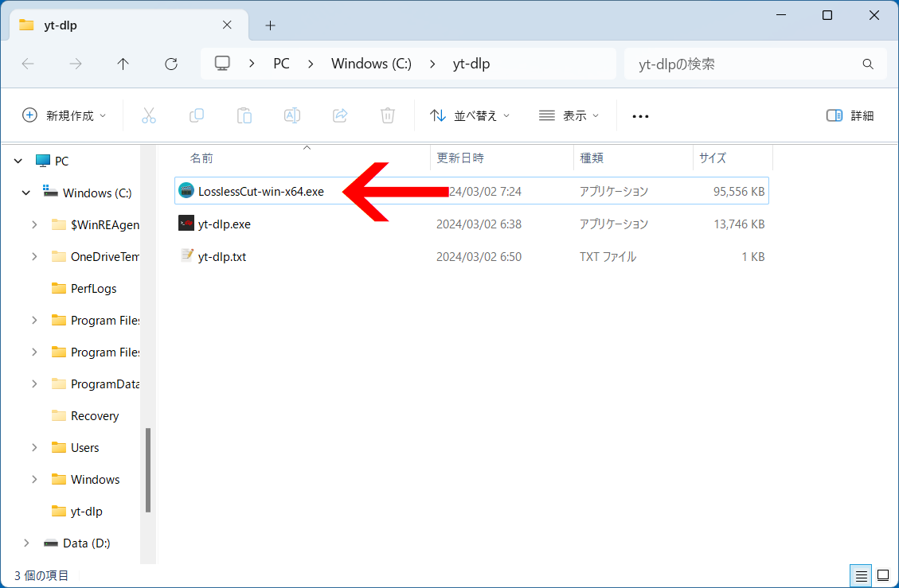Select the LosslessCut app icon

[x=186, y=190]
